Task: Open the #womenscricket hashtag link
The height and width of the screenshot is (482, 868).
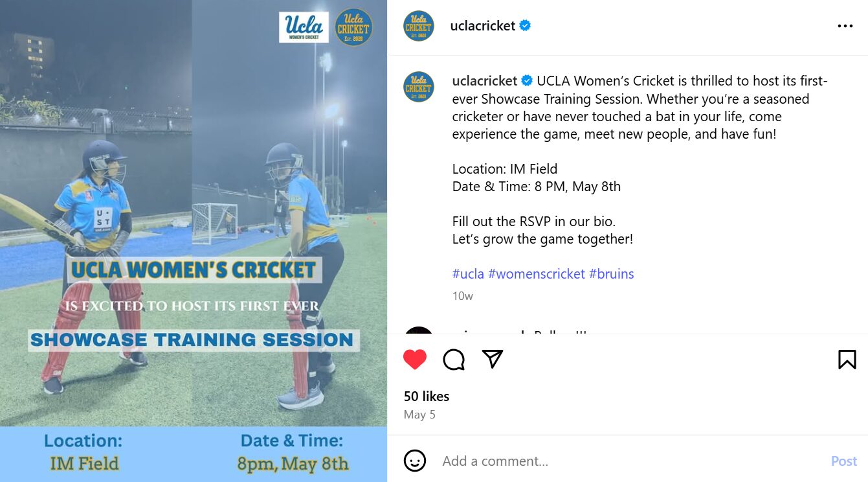Action: click(x=537, y=274)
